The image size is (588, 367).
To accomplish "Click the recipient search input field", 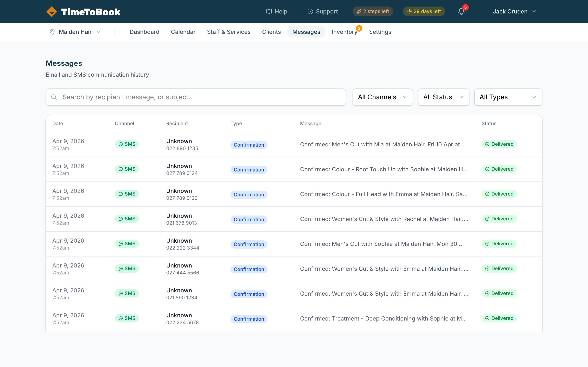I will pos(170,97).
